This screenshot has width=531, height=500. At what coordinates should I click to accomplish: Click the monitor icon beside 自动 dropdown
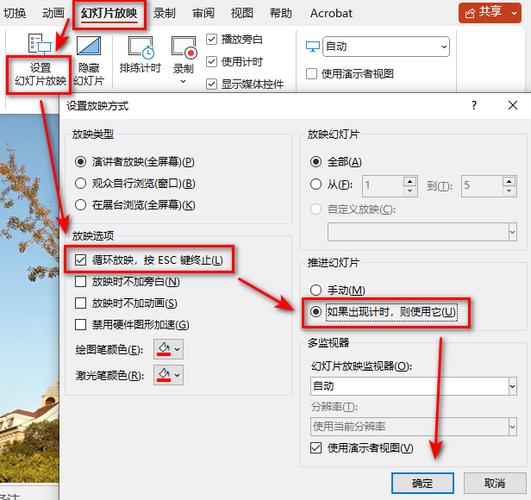313,46
